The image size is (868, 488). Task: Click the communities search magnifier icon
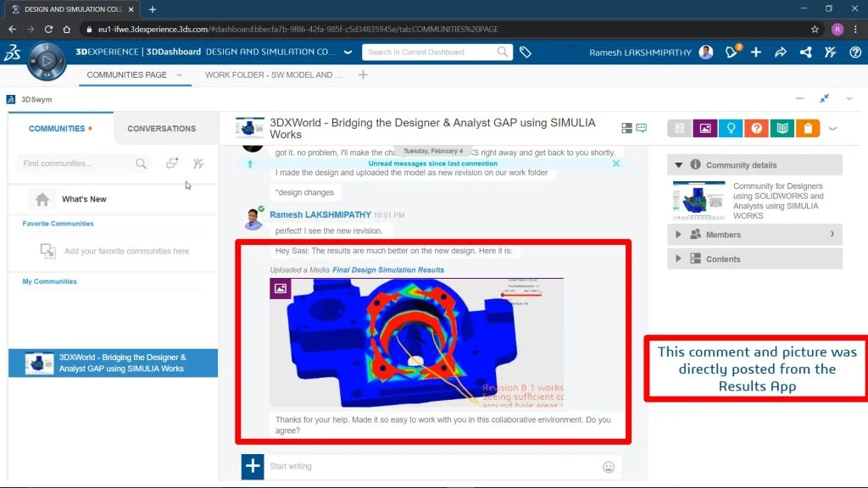point(142,164)
